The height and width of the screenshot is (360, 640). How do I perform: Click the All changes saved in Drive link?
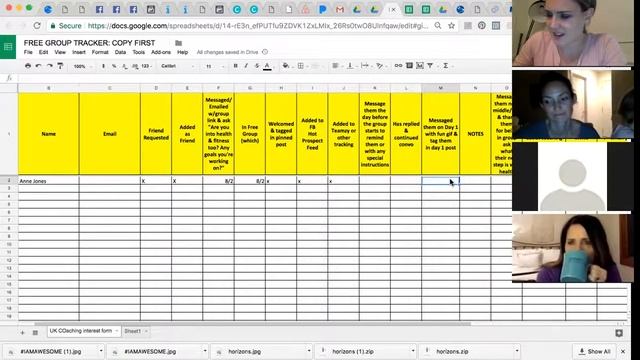click(x=227, y=52)
